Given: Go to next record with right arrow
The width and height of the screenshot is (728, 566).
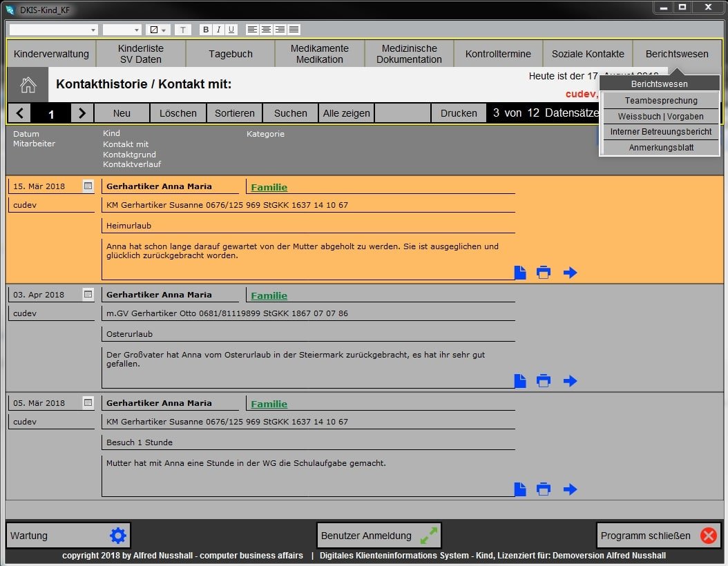Looking at the screenshot, I should click(x=82, y=113).
